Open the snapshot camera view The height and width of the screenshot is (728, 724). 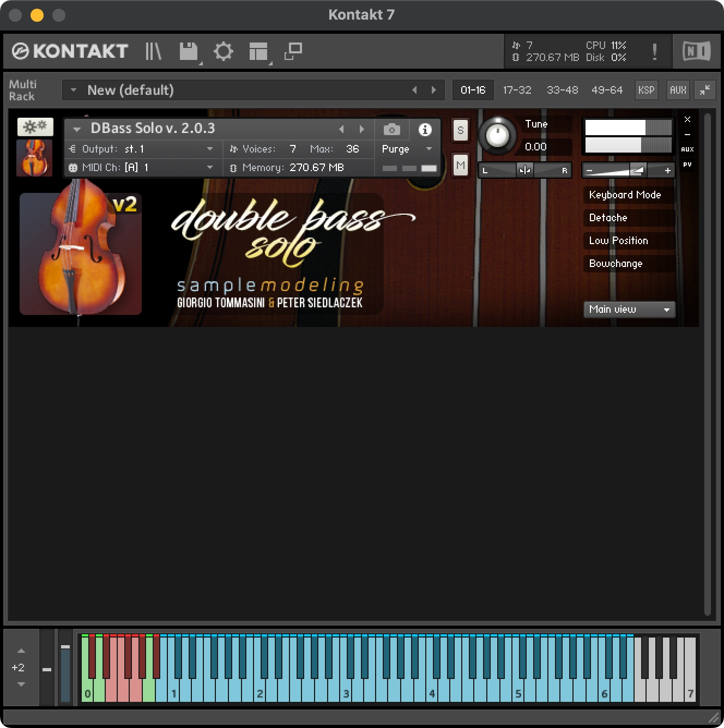pos(391,130)
